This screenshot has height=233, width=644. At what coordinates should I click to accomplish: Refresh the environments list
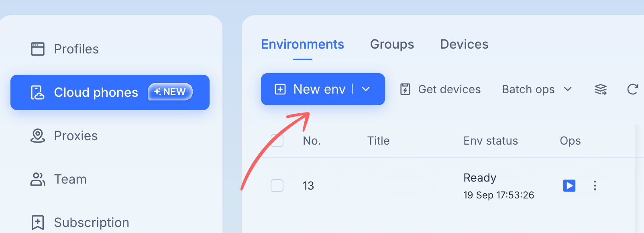[633, 89]
